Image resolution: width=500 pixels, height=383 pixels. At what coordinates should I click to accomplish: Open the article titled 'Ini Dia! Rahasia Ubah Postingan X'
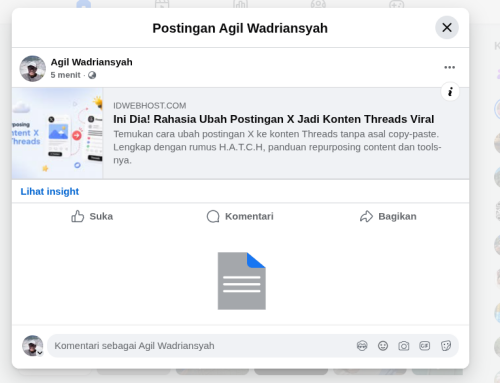[273, 119]
